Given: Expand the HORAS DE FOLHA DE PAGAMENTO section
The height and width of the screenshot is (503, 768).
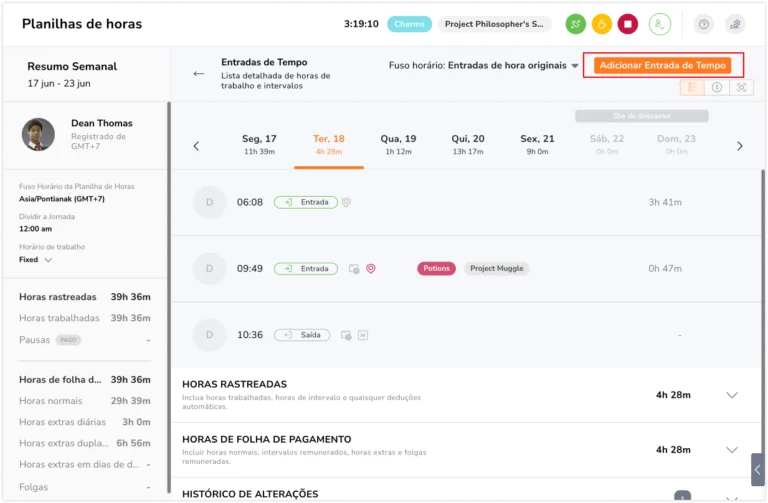Looking at the screenshot, I should pos(732,450).
